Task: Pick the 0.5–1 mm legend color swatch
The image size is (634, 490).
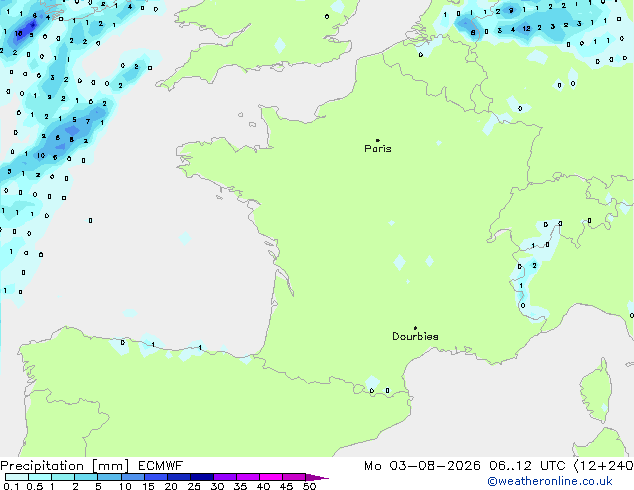Action: pyautogui.click(x=40, y=477)
